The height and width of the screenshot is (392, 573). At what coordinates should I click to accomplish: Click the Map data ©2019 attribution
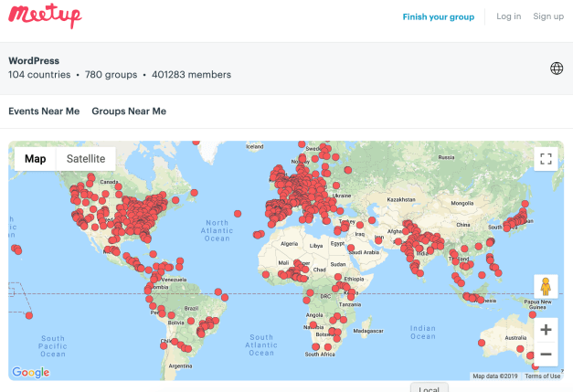tap(495, 376)
